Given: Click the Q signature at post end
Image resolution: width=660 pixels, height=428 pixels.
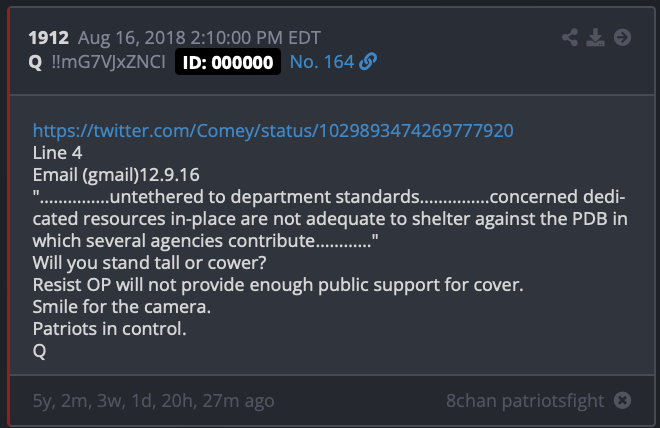Looking at the screenshot, I should click(x=40, y=351).
